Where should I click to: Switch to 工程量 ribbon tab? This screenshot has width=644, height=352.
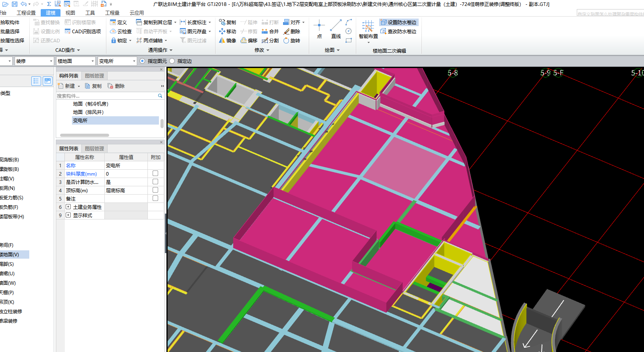point(112,13)
